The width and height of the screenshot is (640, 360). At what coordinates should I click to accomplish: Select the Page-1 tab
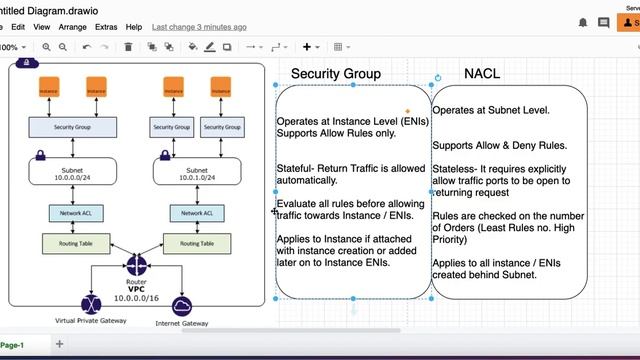pos(12,345)
